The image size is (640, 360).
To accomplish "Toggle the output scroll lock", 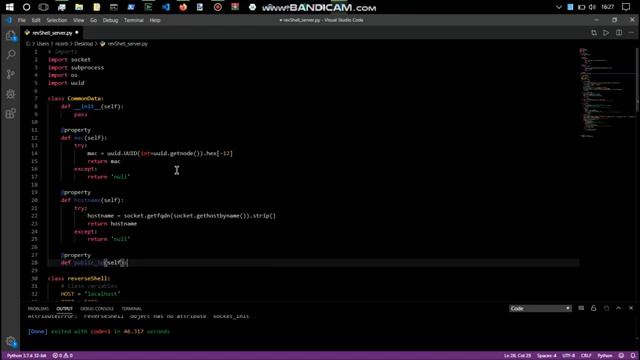I will pos(593,308).
